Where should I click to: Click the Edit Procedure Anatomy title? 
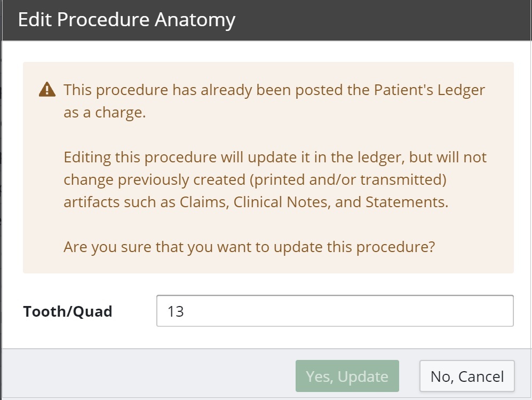[x=126, y=20]
